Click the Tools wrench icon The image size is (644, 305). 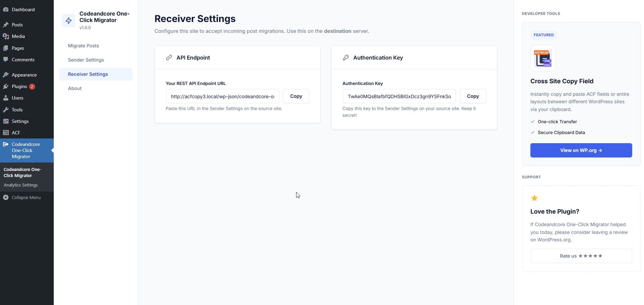[6, 110]
